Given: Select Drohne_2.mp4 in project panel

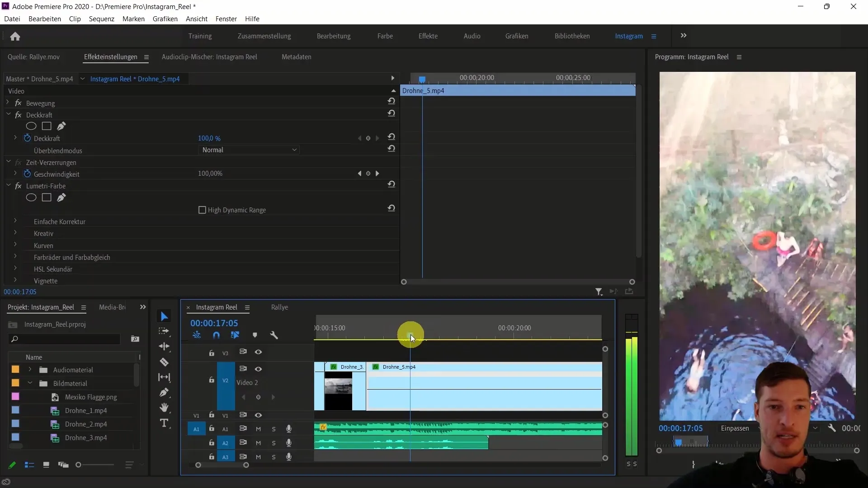Looking at the screenshot, I should coord(86,424).
